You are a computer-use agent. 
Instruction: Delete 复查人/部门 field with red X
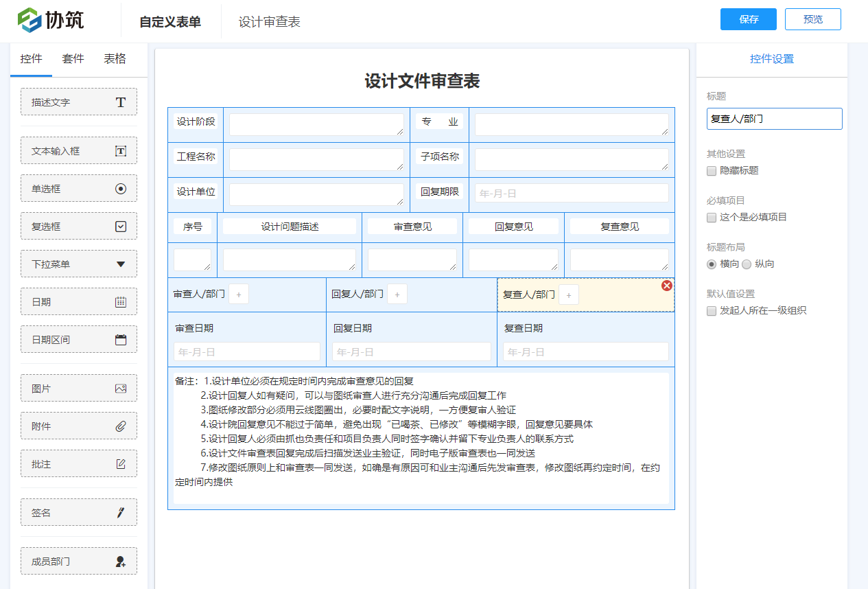[666, 286]
